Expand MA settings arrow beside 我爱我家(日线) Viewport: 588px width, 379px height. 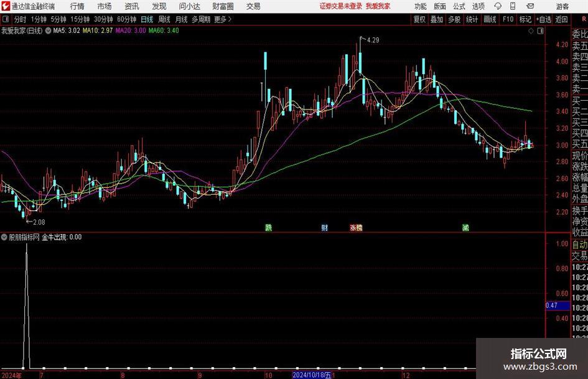coord(48,30)
